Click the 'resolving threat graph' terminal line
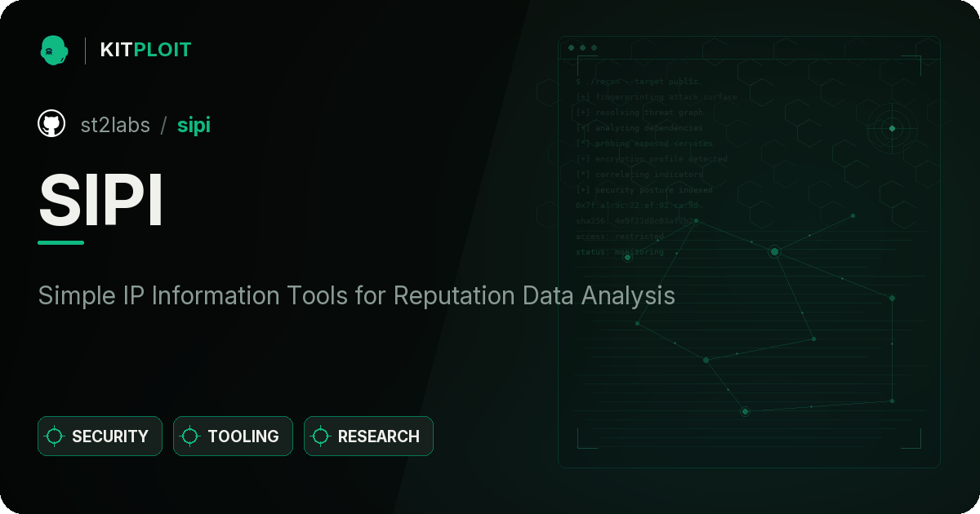Viewport: 980px width, 514px height. pyautogui.click(x=639, y=113)
